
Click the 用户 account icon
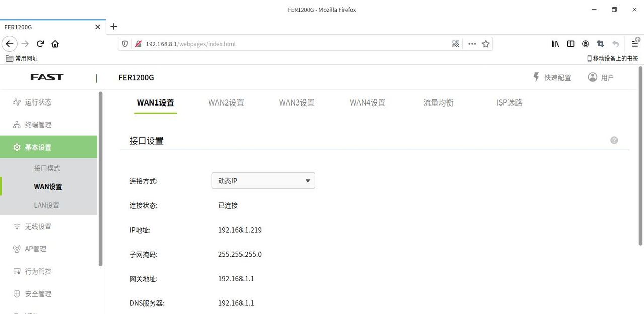tap(593, 77)
